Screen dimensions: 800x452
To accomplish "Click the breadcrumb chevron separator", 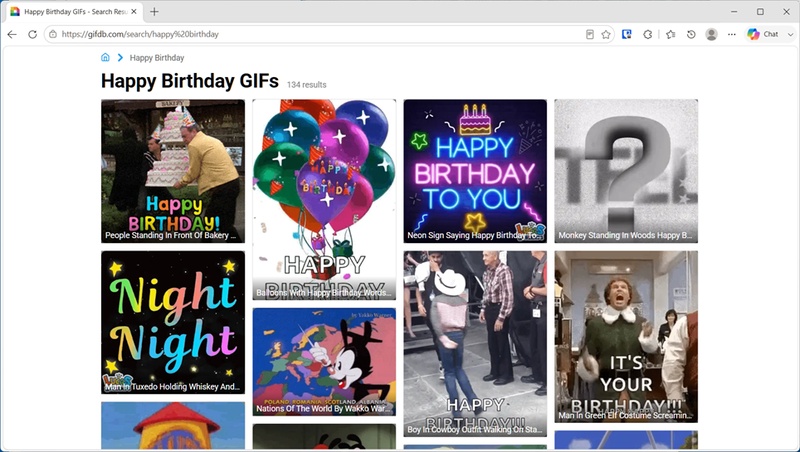I will (120, 58).
